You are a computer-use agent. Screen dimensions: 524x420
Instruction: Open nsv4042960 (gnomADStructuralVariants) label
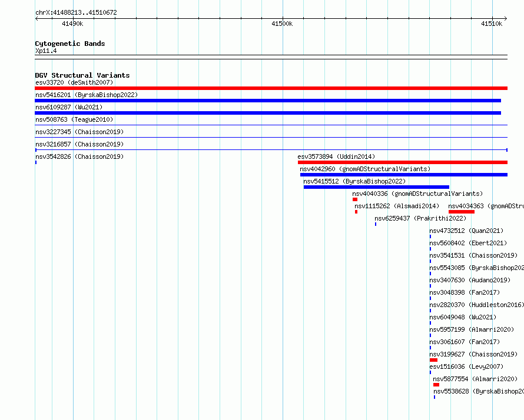pyautogui.click(x=365, y=169)
